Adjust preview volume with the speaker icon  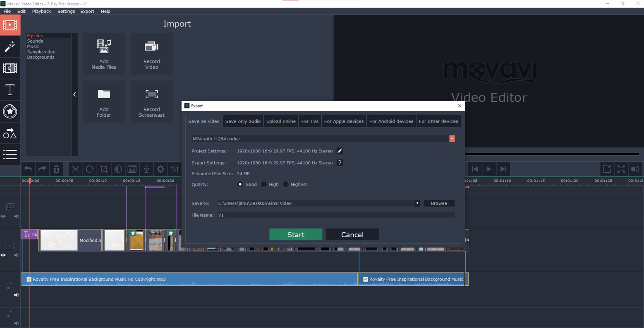pyautogui.click(x=635, y=169)
